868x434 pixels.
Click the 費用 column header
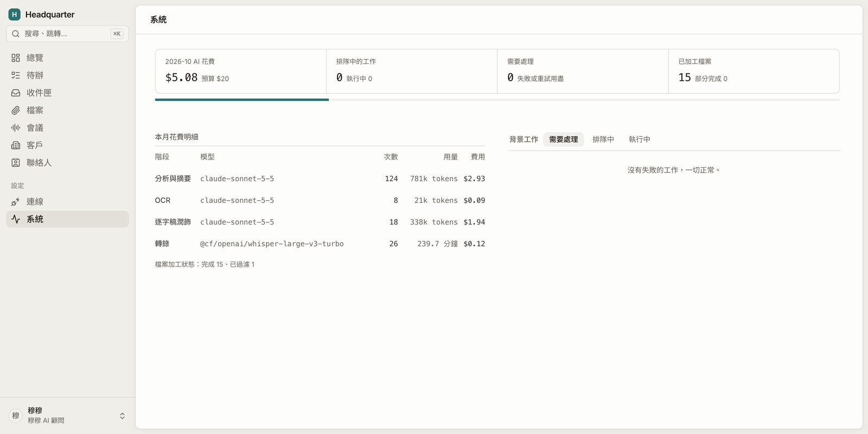pos(478,157)
